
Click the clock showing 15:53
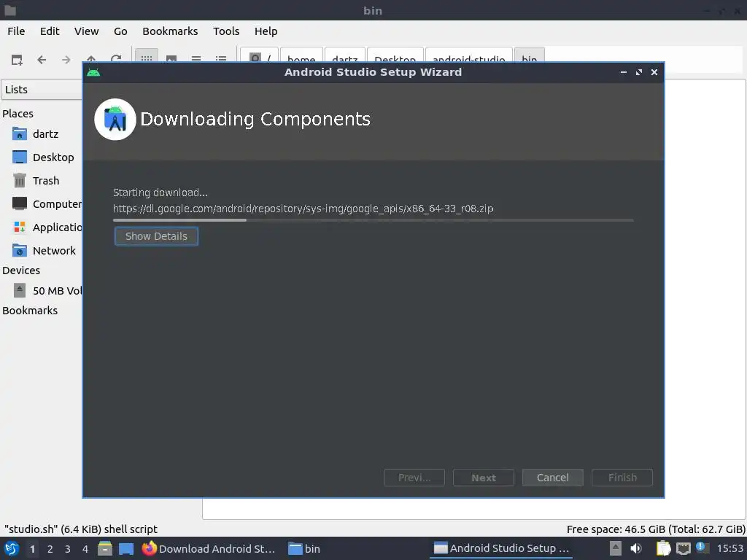pos(729,548)
